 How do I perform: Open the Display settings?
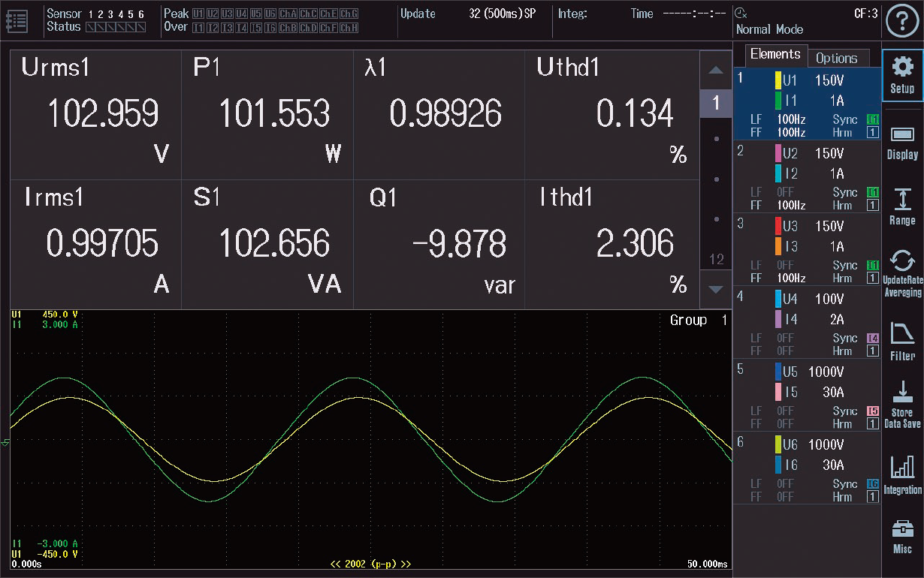pyautogui.click(x=902, y=143)
